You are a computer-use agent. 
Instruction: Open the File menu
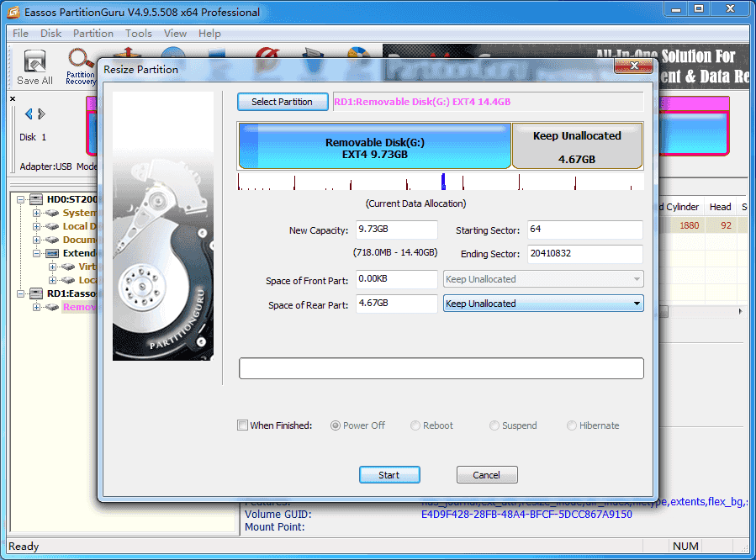pyautogui.click(x=20, y=34)
